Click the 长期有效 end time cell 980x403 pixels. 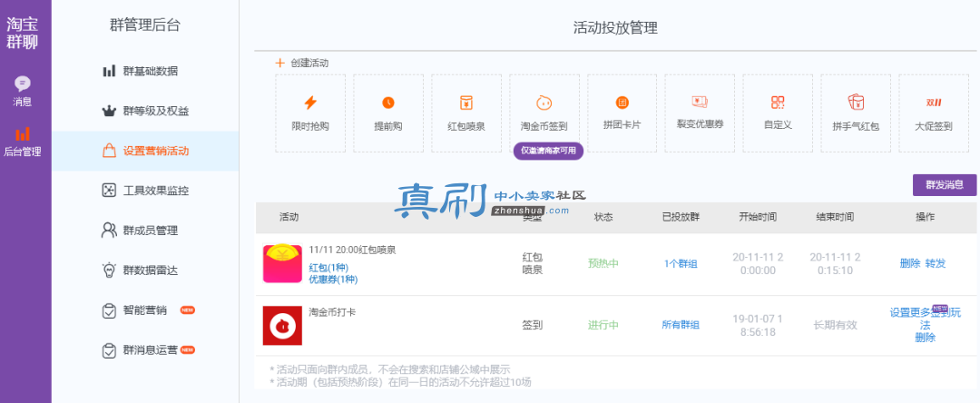point(835,325)
